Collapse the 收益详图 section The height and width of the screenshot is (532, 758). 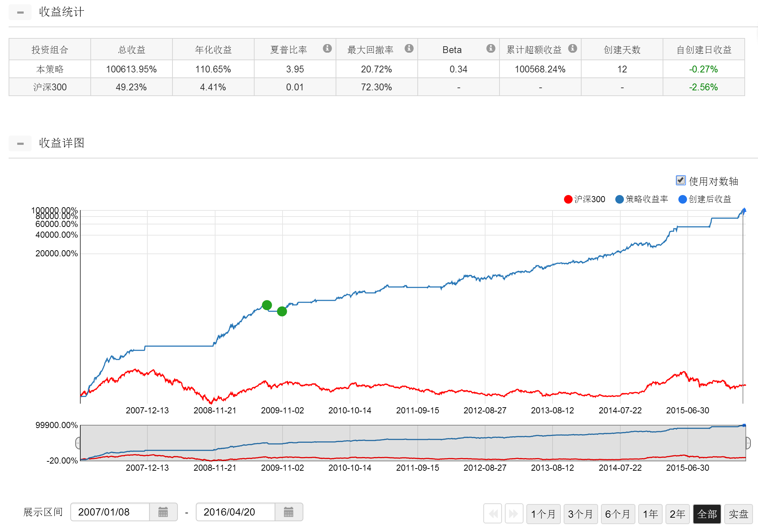[20, 143]
